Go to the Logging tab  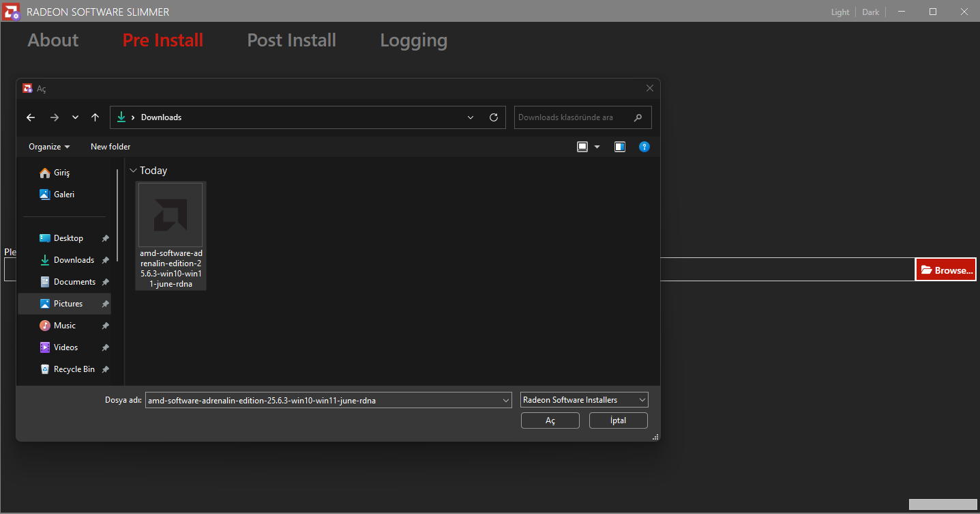pyautogui.click(x=413, y=41)
